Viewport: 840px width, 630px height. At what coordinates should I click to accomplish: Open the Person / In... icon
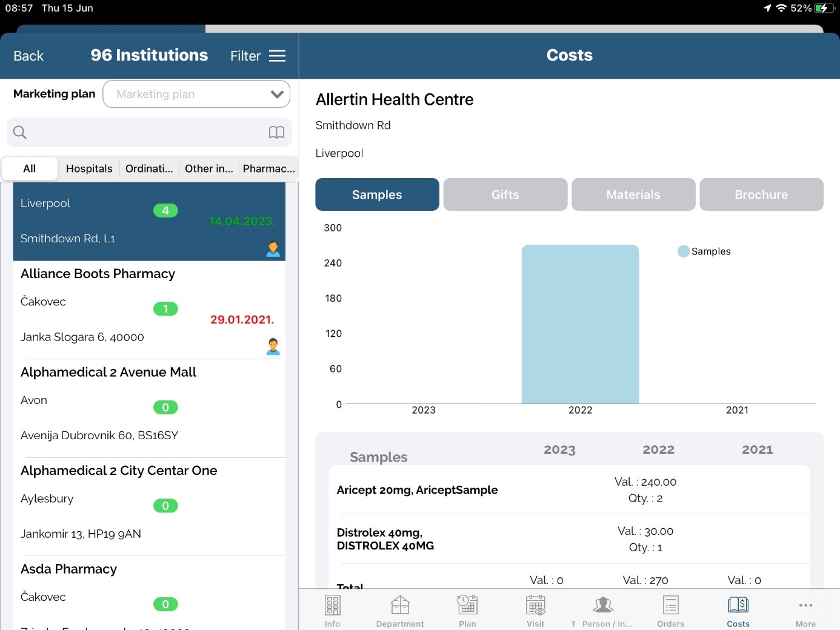[602, 605]
